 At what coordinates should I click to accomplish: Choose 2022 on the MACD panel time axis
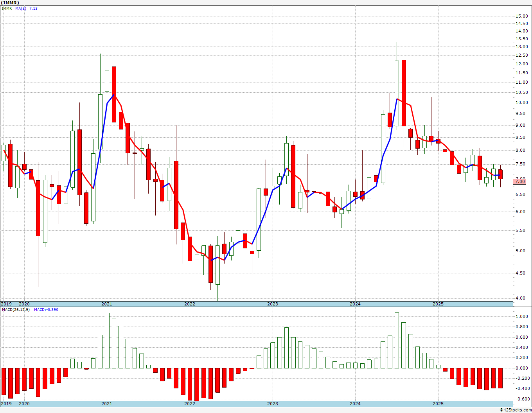190,404
